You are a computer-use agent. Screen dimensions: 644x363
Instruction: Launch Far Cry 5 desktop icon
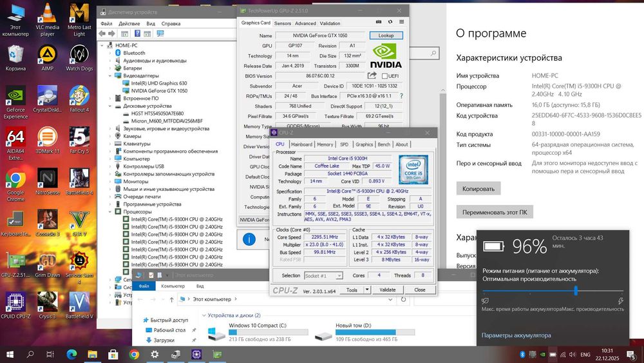79,140
